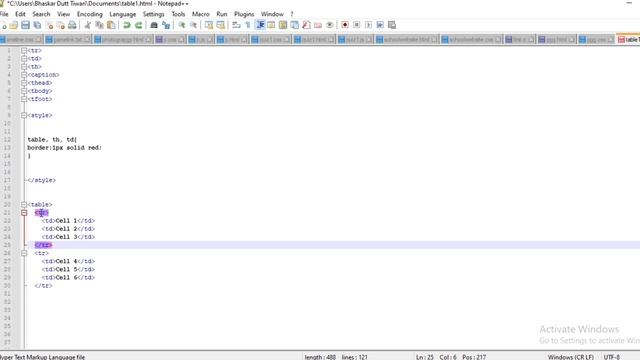Collapse the <caption> fold marker
This screenshot has width=640, height=360.
24,75
